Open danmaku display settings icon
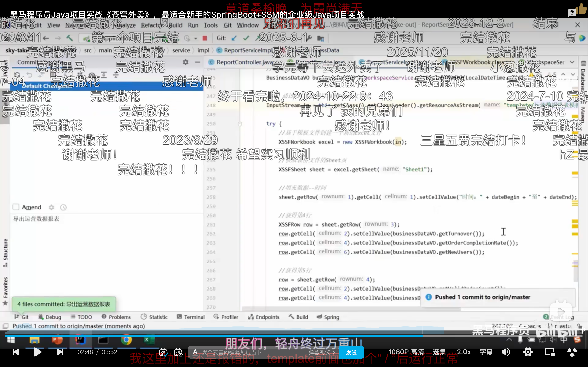Viewport: 588px width, 367px height. click(178, 352)
